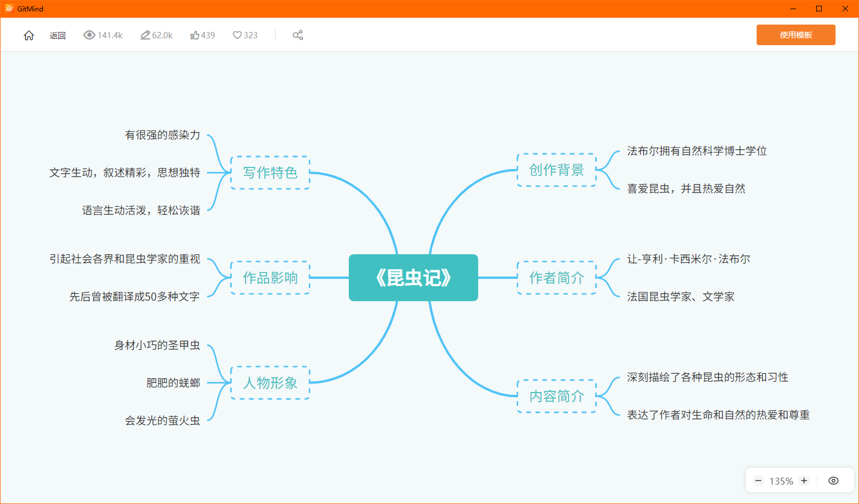Open the share icon in the toolbar
This screenshot has height=504, width=859.
tap(297, 35)
